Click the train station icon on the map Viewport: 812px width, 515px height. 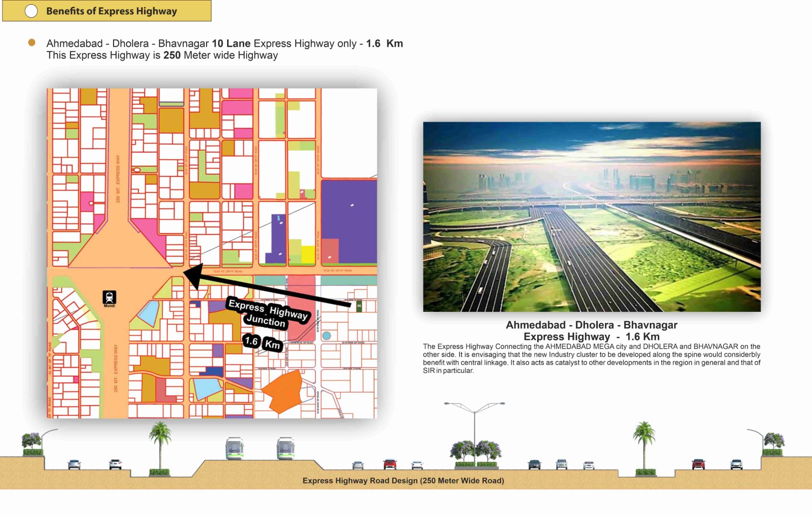(x=109, y=297)
